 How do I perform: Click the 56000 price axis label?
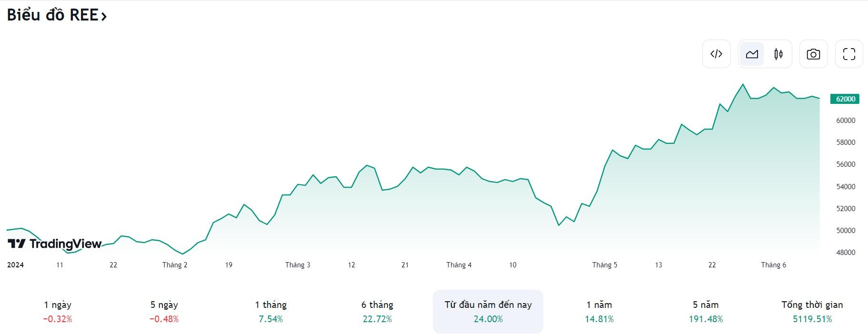pos(846,164)
